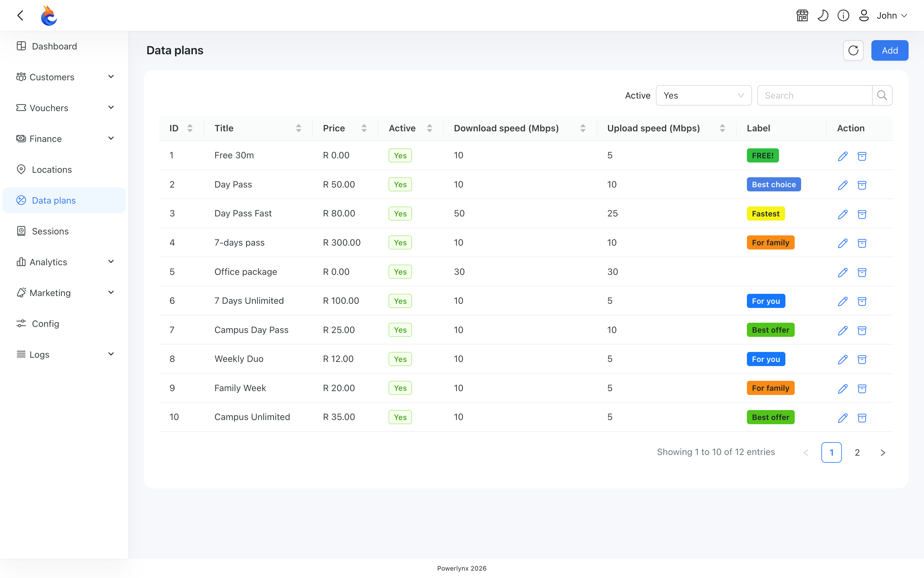Toggle dark mode moon icon
This screenshot has width=924, height=578.
pyautogui.click(x=823, y=16)
